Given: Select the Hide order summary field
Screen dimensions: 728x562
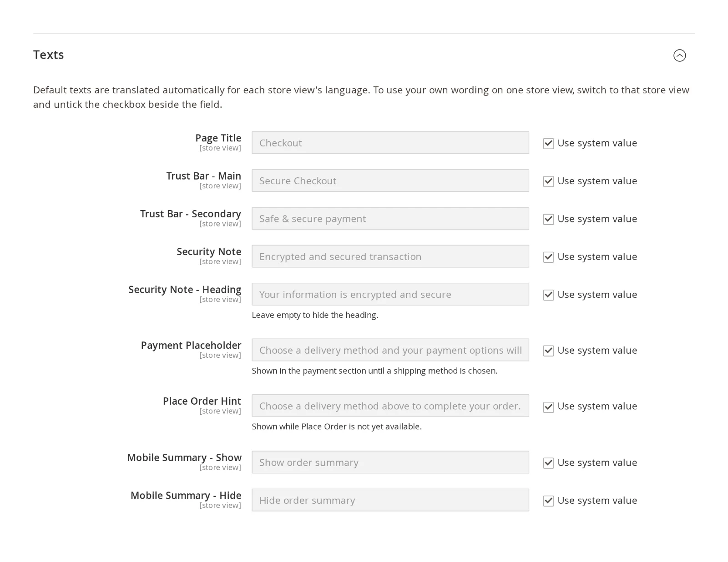Looking at the screenshot, I should pyautogui.click(x=390, y=500).
